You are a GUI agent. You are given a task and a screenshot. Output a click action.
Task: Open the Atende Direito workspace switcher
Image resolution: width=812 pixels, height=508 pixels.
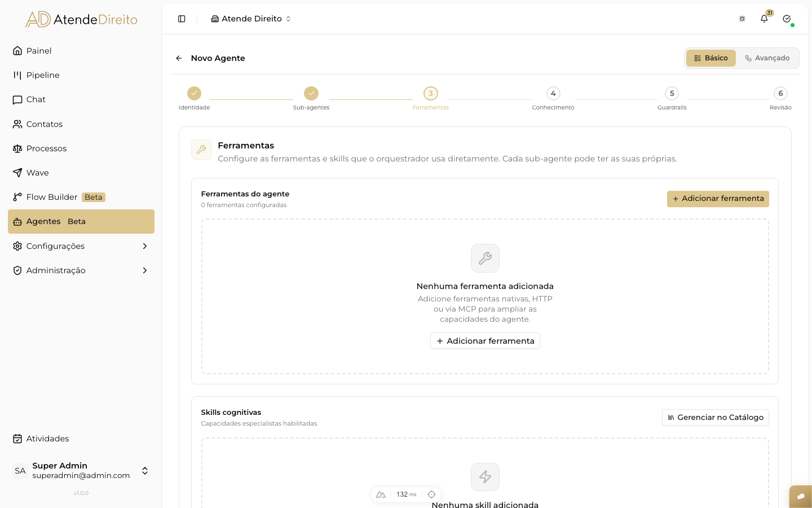click(251, 19)
